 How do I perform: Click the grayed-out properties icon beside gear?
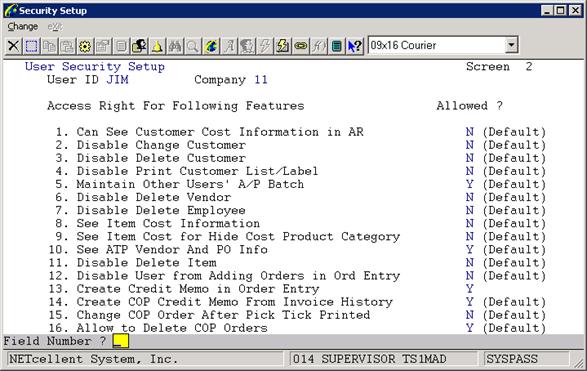[103, 46]
